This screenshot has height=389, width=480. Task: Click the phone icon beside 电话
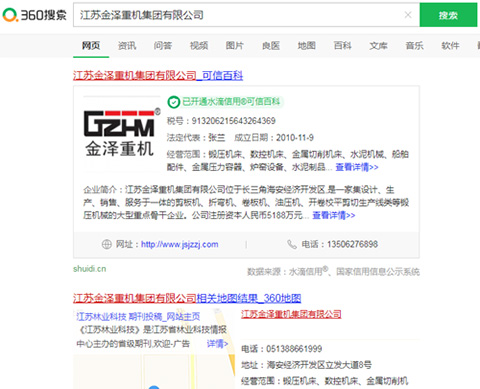pos(292,244)
